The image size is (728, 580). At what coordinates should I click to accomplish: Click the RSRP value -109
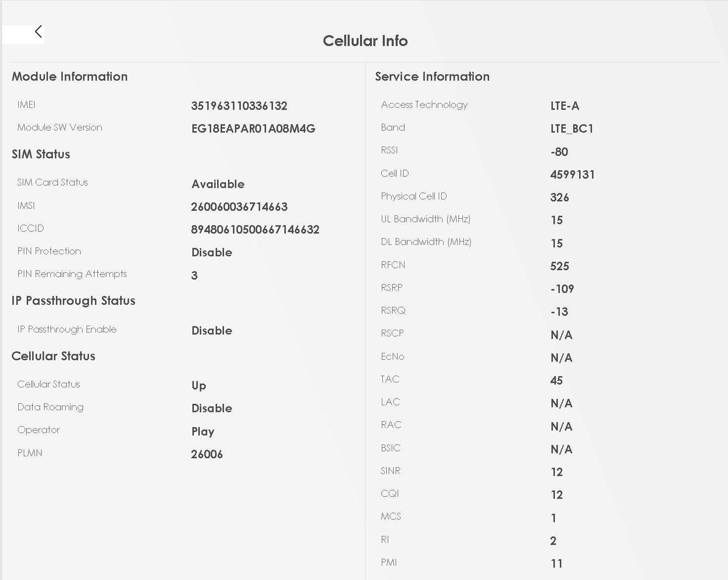pyautogui.click(x=562, y=289)
